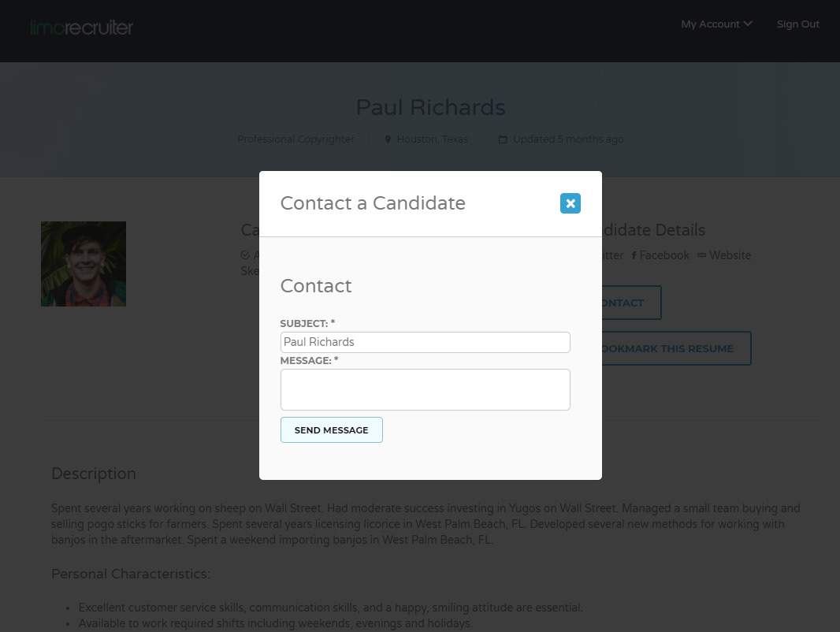This screenshot has height=632, width=840.
Task: Click Paul Richards' profile photo
Action: point(84,264)
